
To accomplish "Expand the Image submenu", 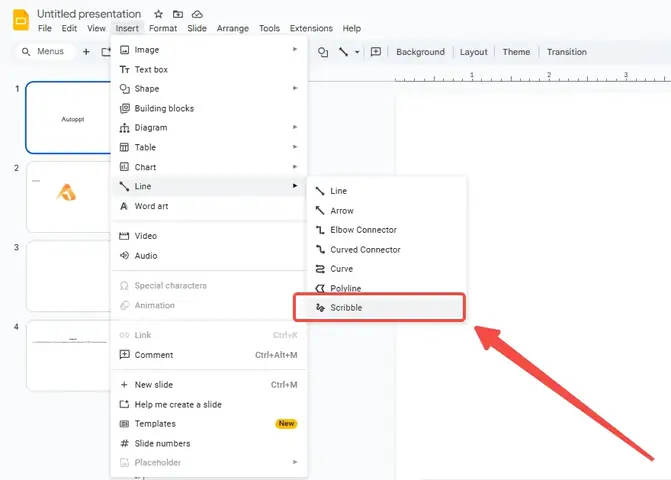I will click(208, 50).
